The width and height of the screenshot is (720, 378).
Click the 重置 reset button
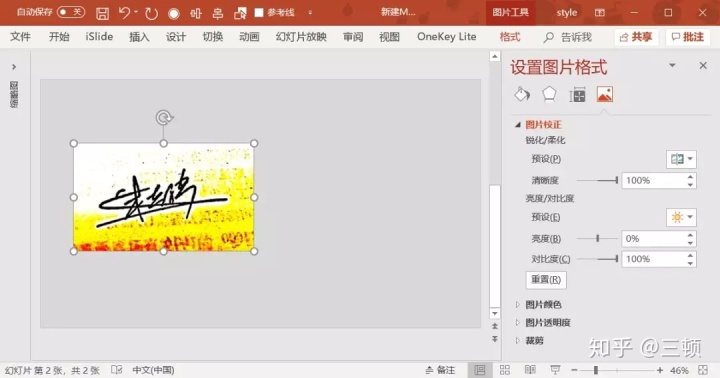546,280
